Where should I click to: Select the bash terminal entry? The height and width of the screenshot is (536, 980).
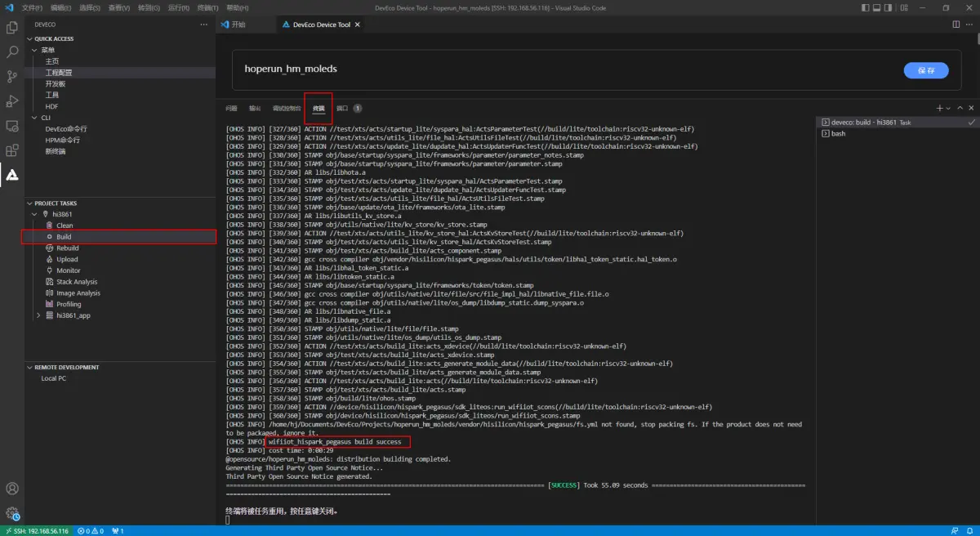point(898,133)
